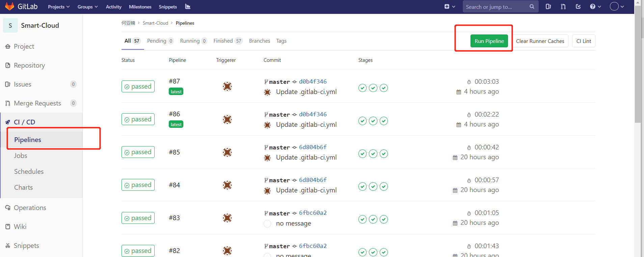Image resolution: width=644 pixels, height=257 pixels.
Task: Click the 何亚楠 breadcrumb link
Action: [x=128, y=23]
